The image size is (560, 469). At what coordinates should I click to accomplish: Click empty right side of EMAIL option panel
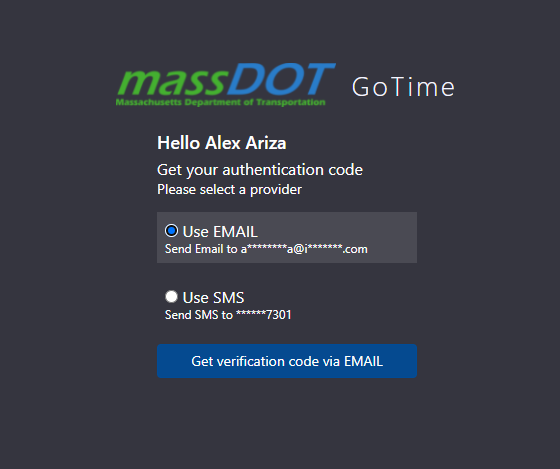point(391,238)
